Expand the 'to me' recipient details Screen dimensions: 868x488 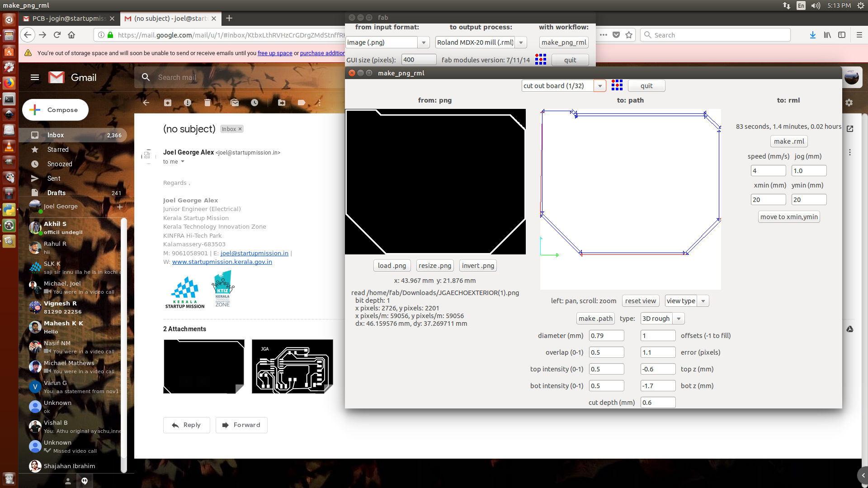click(x=183, y=162)
